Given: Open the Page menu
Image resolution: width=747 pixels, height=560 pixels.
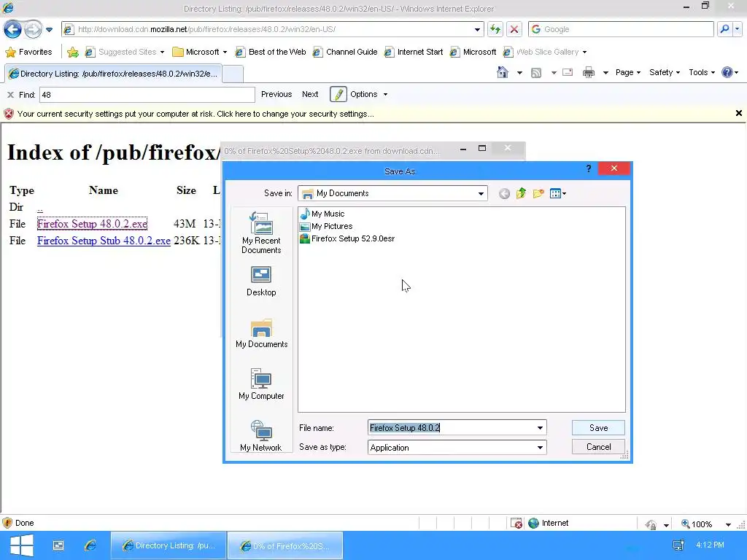Looking at the screenshot, I should [x=628, y=72].
